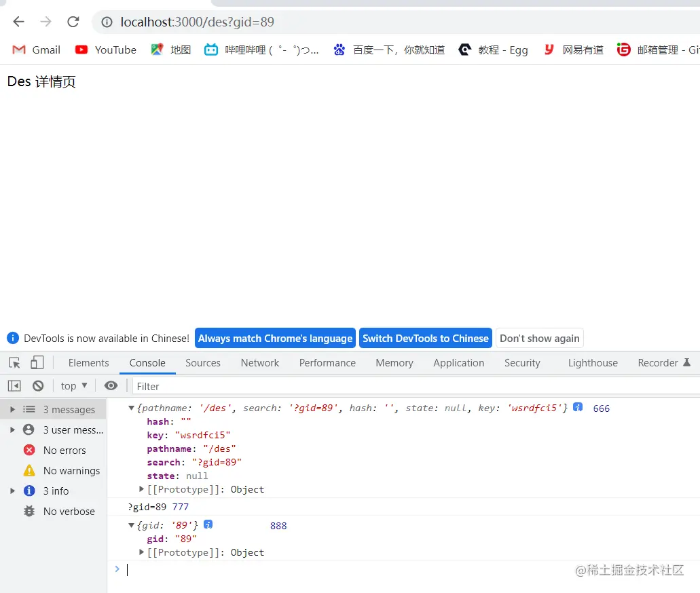
Task: Click the gid: "89" property row
Action: pyautogui.click(x=171, y=539)
